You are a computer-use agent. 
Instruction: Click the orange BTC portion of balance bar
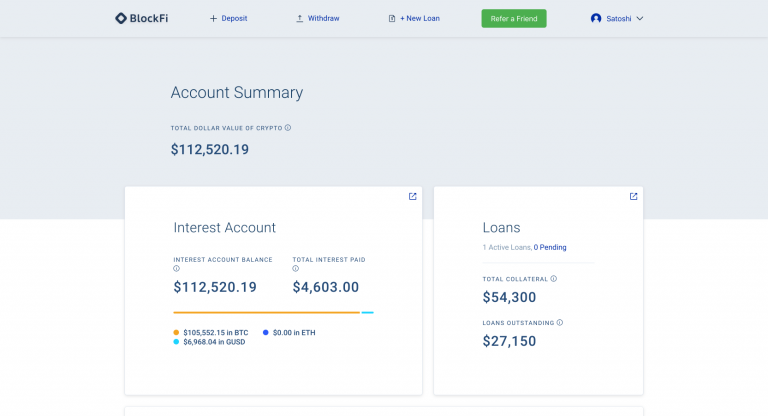(x=266, y=313)
